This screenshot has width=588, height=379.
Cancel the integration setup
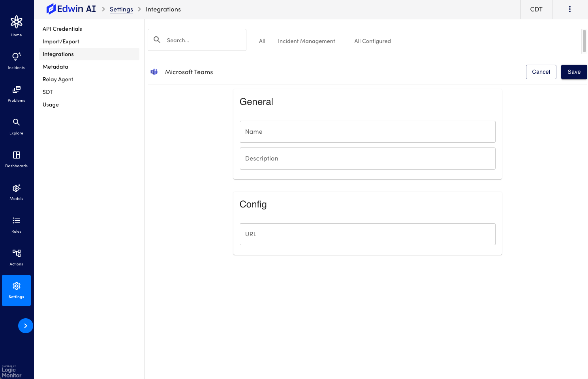pyautogui.click(x=541, y=72)
